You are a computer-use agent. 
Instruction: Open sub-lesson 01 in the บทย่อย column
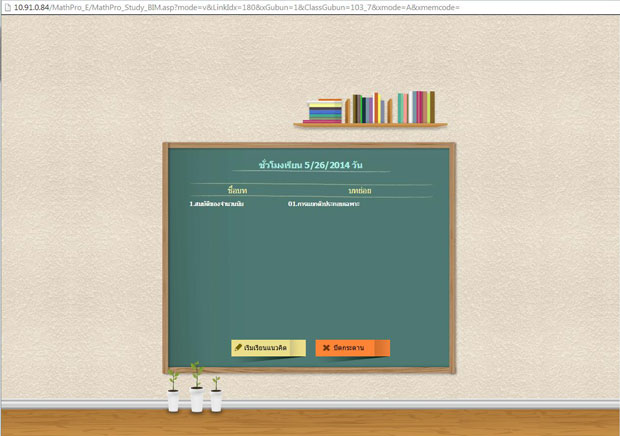click(x=323, y=204)
